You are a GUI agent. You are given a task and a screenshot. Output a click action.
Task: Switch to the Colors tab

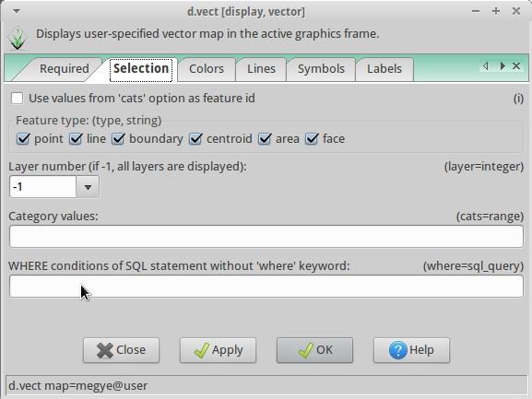207,69
